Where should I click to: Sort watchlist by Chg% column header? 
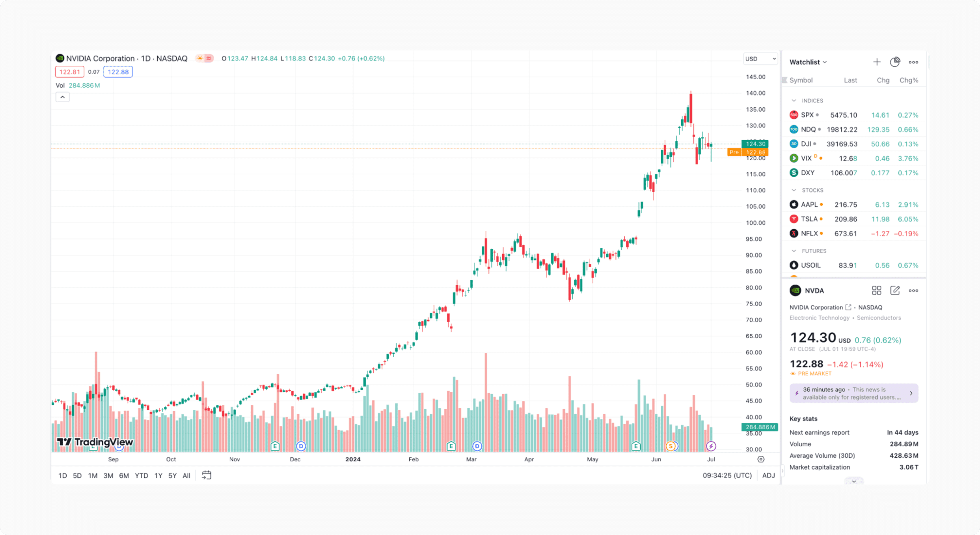(x=908, y=80)
